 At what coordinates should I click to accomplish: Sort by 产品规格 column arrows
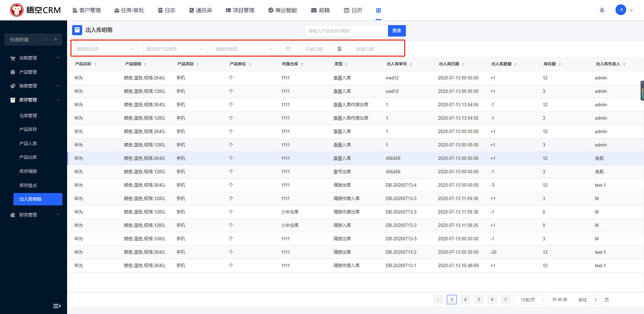[x=145, y=64]
